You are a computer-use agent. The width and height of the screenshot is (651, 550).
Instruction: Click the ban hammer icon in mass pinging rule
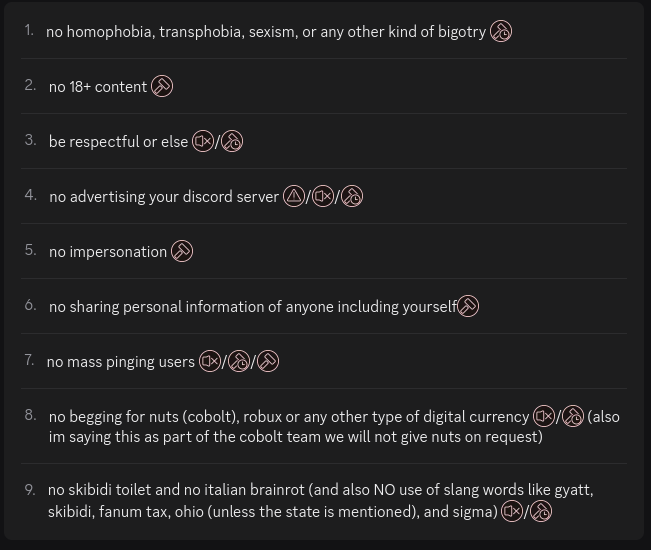tap(268, 361)
